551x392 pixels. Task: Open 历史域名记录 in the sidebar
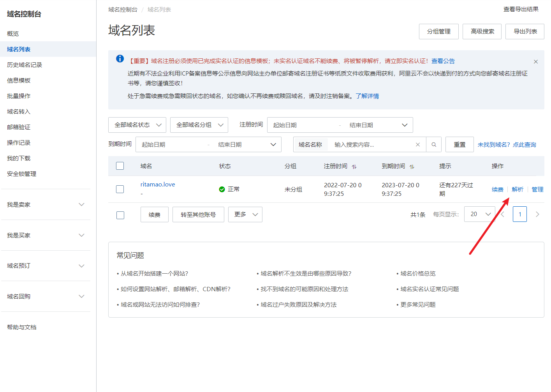[25, 65]
